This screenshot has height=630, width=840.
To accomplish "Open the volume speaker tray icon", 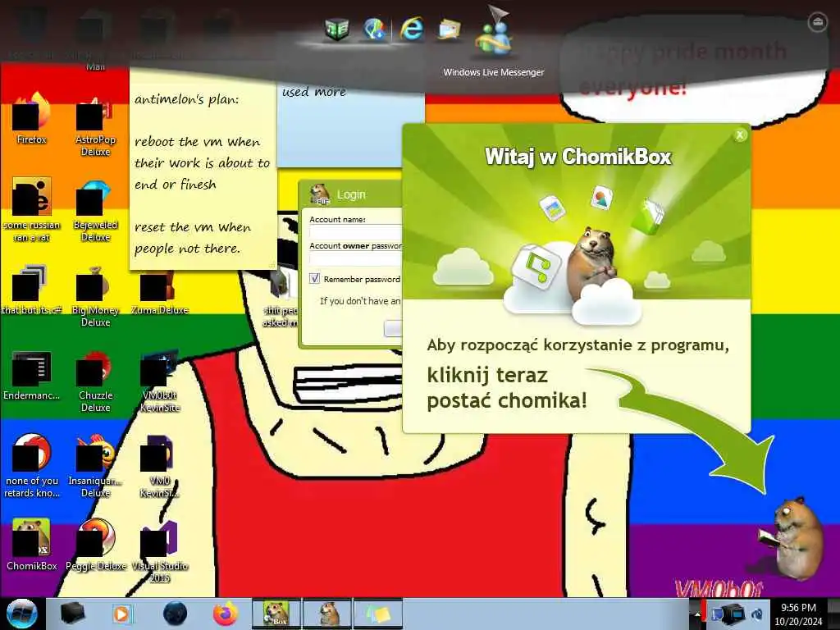I will coord(758,614).
